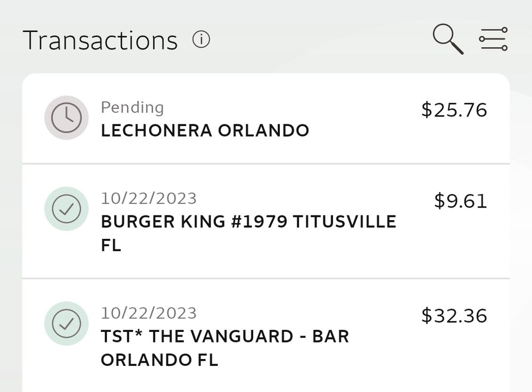Tap the 10/22/2023 date above Burger King

click(x=149, y=198)
